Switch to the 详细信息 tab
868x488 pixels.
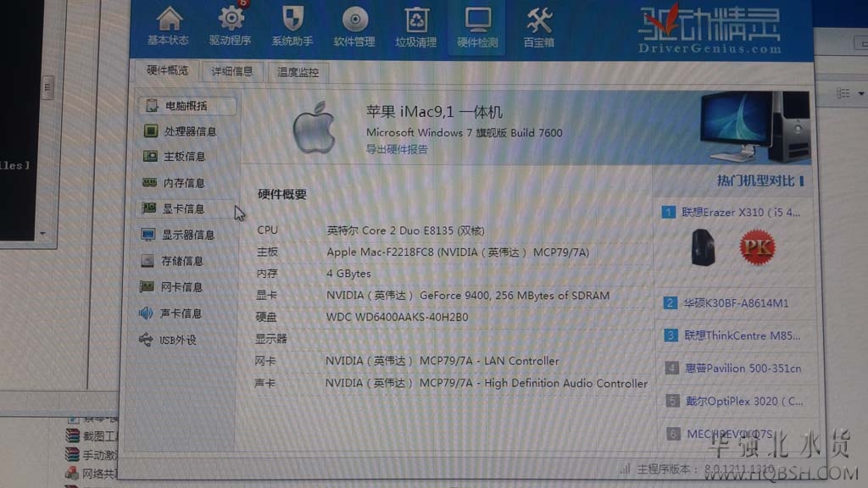(232, 72)
